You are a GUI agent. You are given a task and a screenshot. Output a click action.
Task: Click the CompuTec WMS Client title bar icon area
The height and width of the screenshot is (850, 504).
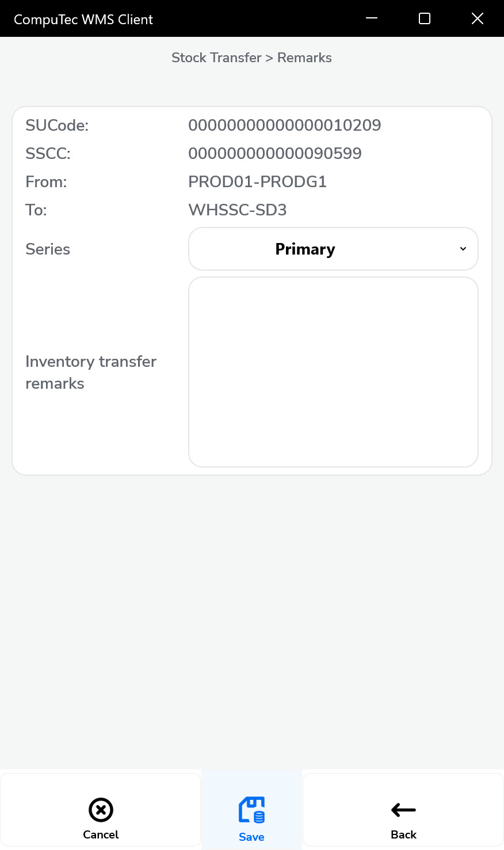click(x=83, y=19)
